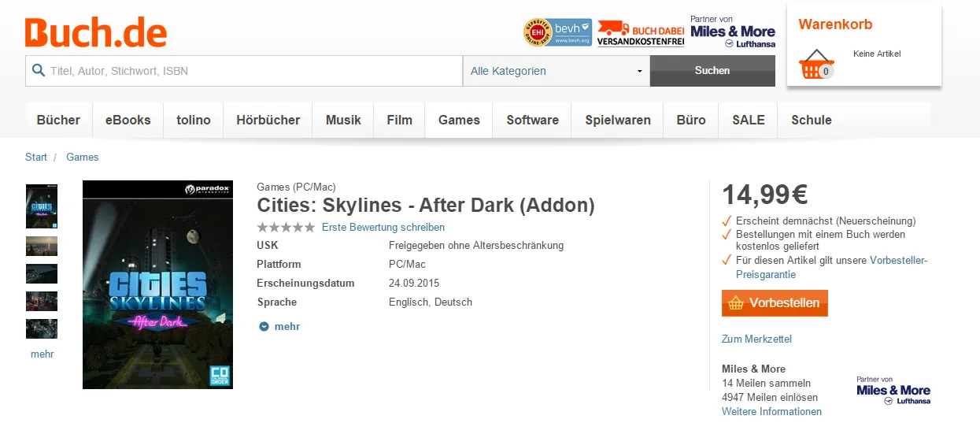Go to the Hörbücher menu item
This screenshot has width=980, height=434.
tap(268, 121)
